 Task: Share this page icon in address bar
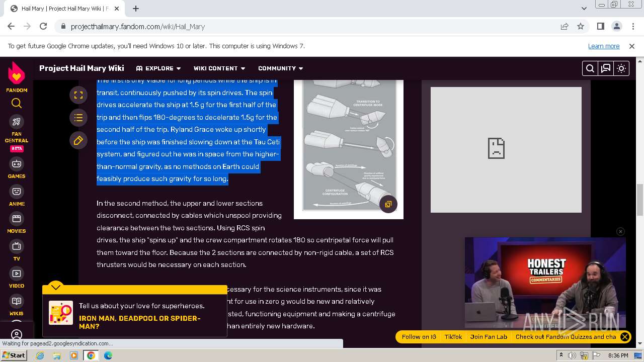point(565,26)
